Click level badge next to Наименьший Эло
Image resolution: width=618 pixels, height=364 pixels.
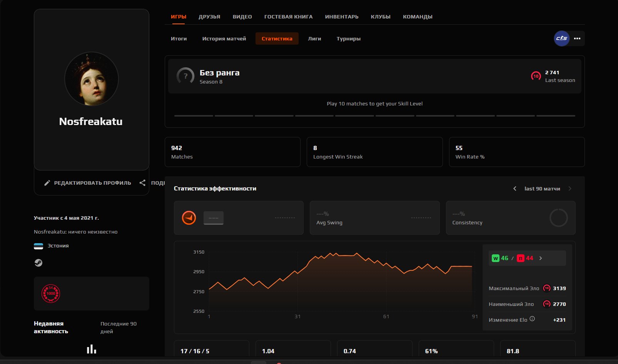click(x=546, y=304)
